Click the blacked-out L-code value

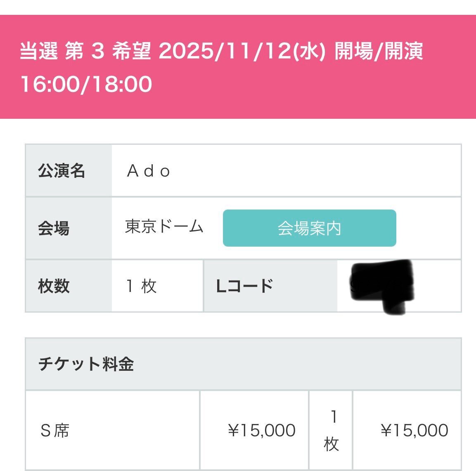click(x=382, y=286)
